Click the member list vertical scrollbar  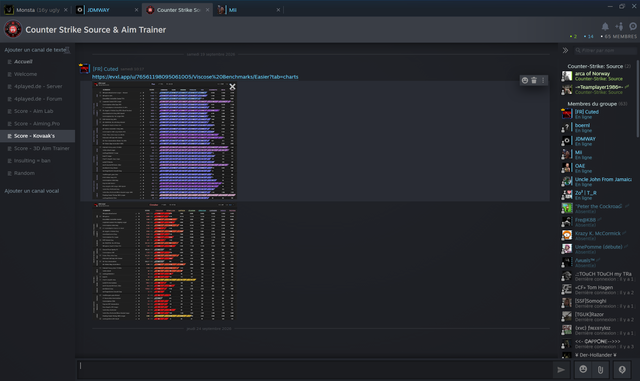pos(638,98)
